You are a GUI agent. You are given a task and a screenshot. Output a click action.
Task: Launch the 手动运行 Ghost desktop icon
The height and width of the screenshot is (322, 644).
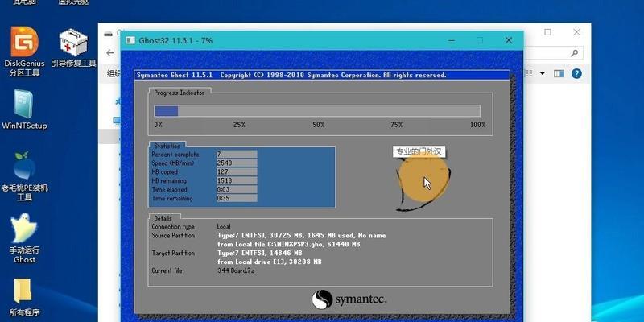click(24, 238)
